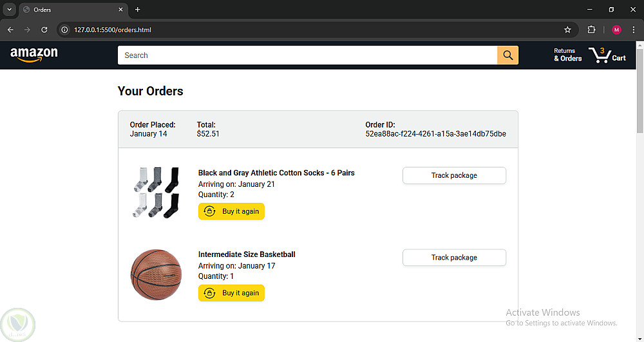View site information icon in address bar
Screen dimensions: 644x342
64,30
